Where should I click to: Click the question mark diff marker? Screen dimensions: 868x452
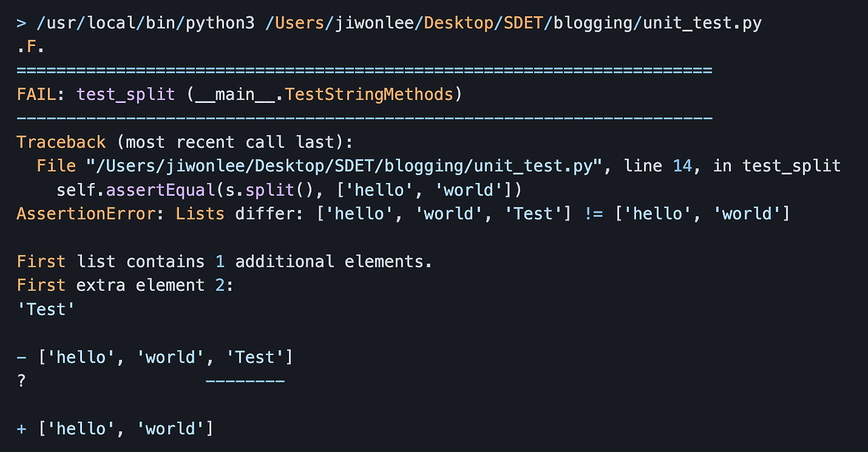point(22,381)
